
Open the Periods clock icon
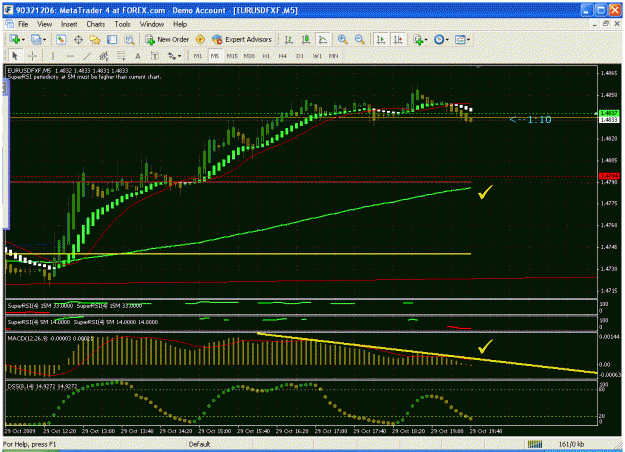439,39
